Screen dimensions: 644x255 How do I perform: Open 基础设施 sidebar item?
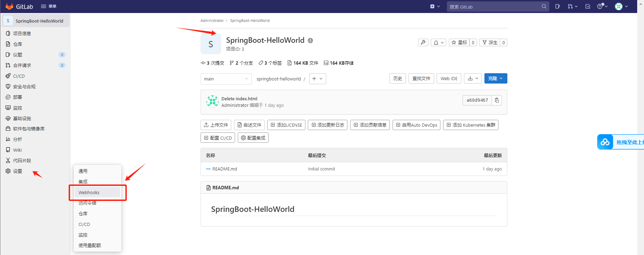(36, 118)
